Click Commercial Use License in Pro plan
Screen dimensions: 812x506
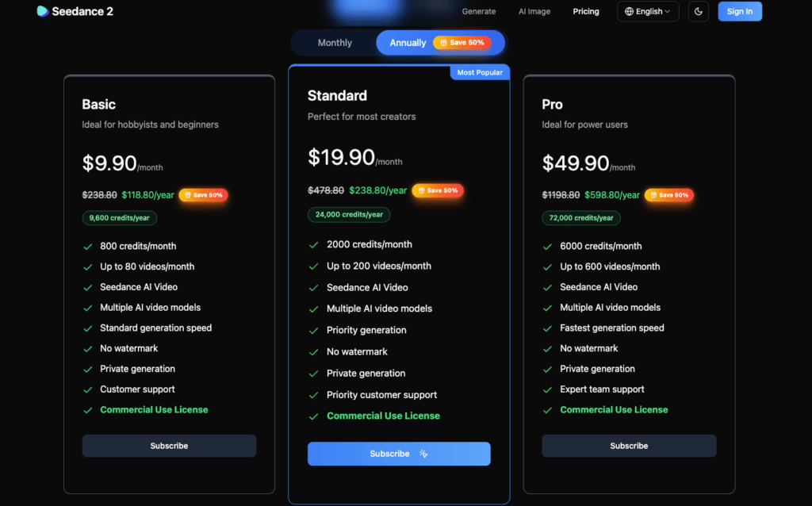(614, 410)
